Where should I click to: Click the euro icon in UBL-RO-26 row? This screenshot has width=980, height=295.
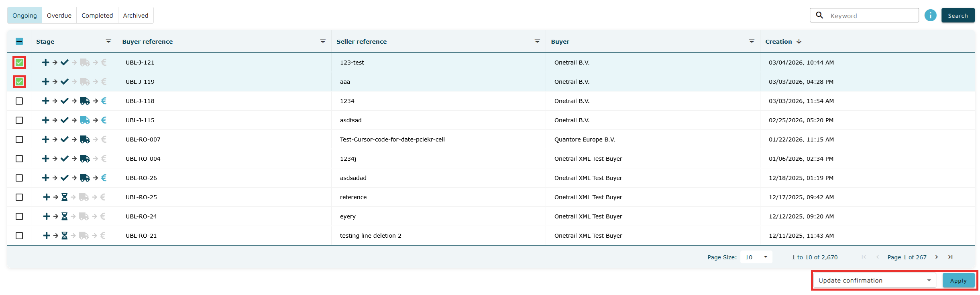coord(104,178)
